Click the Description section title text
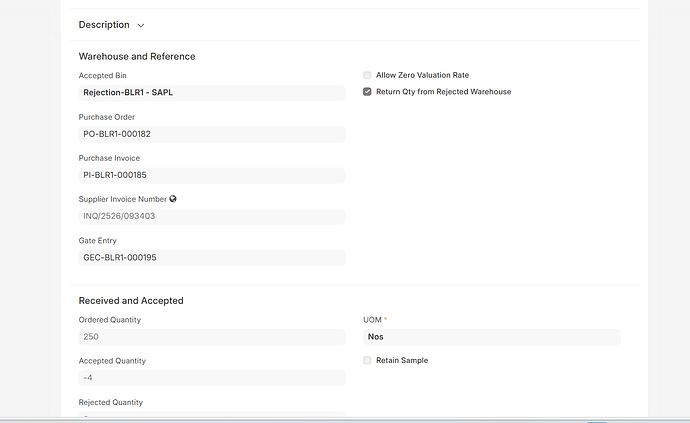The width and height of the screenshot is (690, 423). [x=104, y=25]
